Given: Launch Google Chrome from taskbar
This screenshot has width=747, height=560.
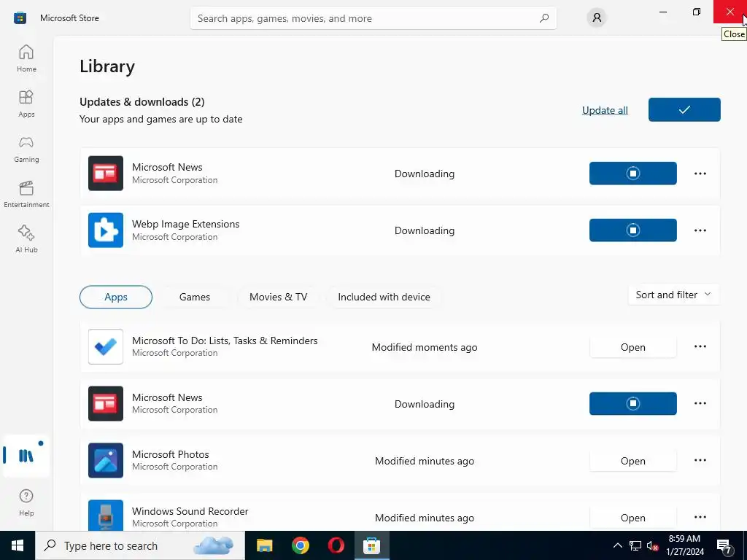Looking at the screenshot, I should pos(300,545).
